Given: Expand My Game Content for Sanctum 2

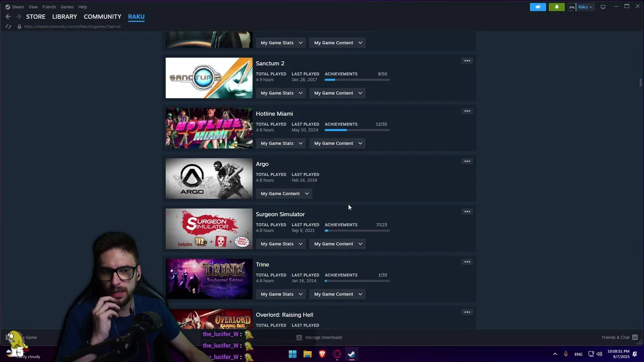Looking at the screenshot, I should [x=338, y=93].
